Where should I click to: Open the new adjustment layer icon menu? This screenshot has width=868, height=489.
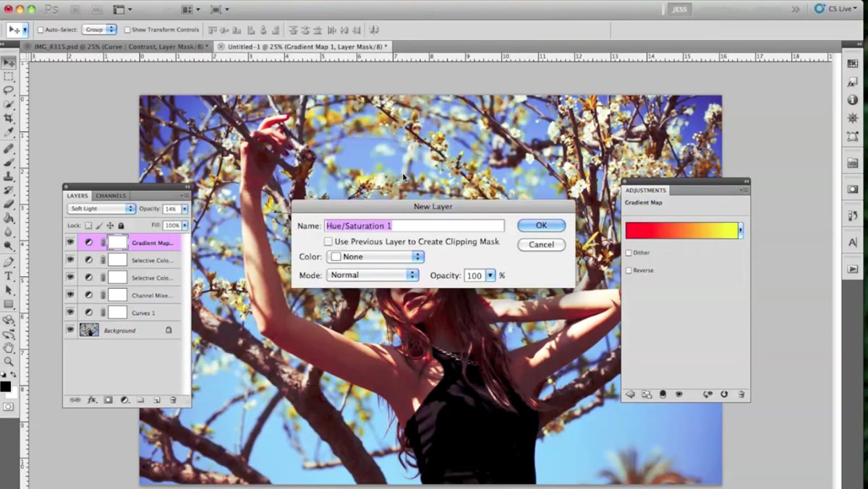(124, 399)
